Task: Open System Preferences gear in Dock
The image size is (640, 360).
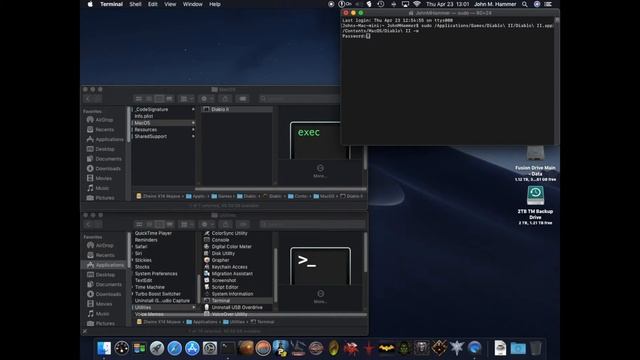Action: pos(210,348)
